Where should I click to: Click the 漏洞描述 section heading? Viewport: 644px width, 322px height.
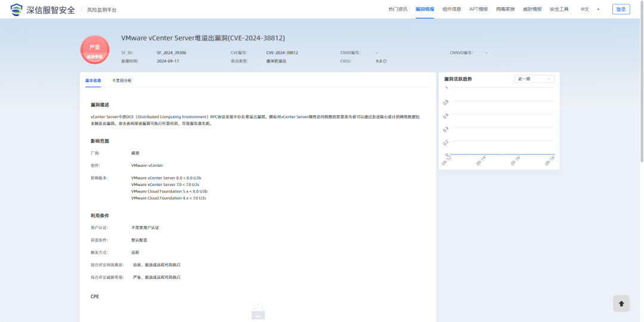pyautogui.click(x=100, y=105)
